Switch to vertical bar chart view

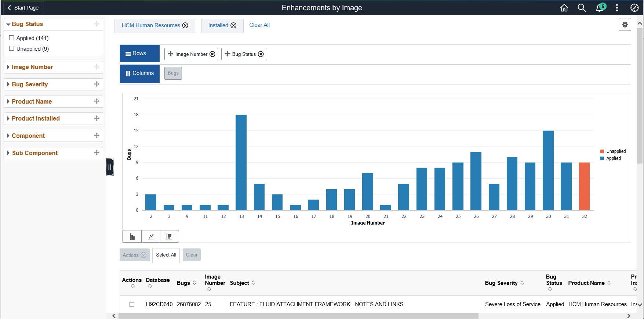132,237
